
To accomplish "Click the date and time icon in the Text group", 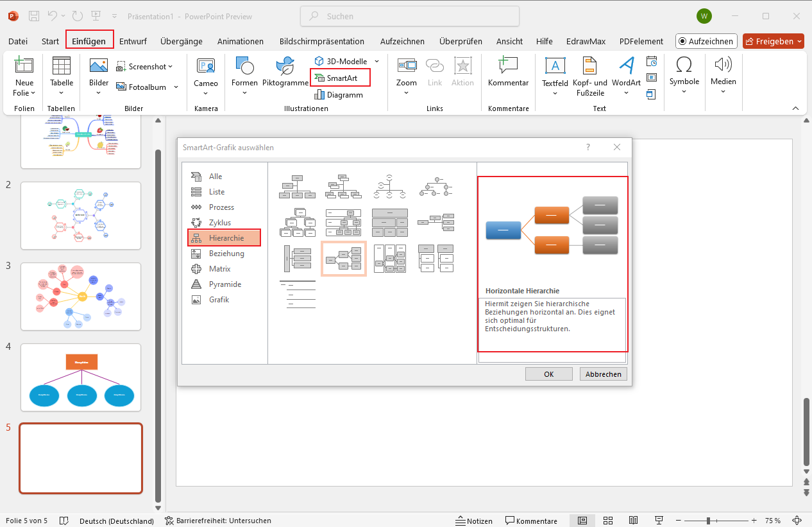I will [652, 62].
